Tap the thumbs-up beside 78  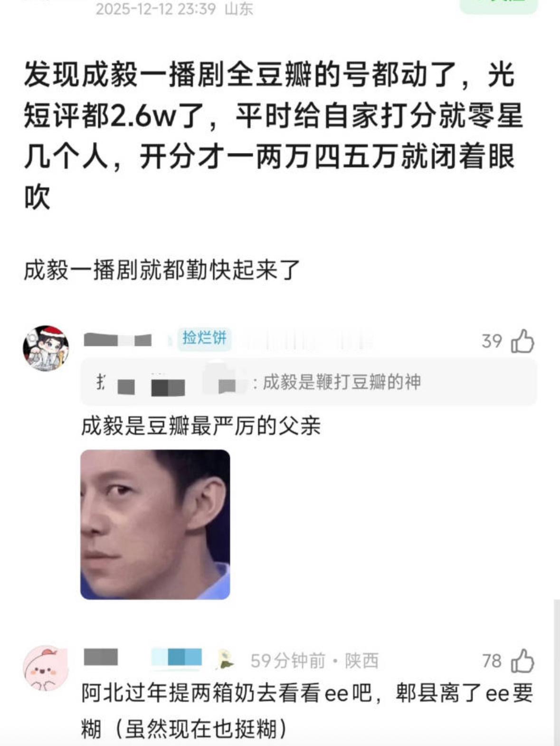pyautogui.click(x=522, y=661)
